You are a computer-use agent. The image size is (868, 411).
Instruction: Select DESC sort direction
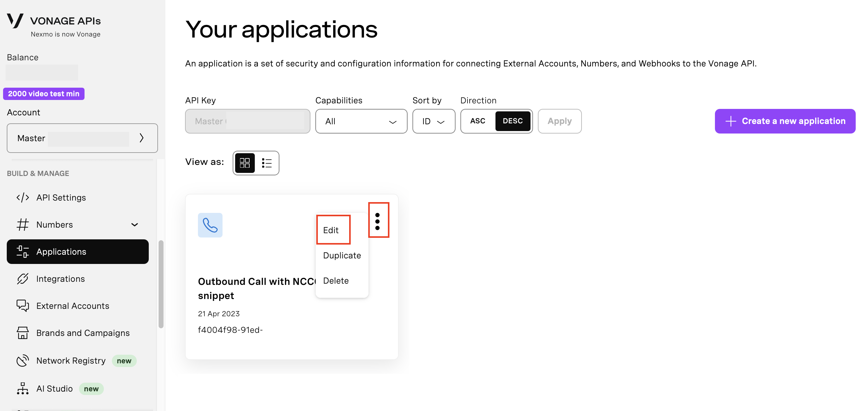click(x=512, y=121)
